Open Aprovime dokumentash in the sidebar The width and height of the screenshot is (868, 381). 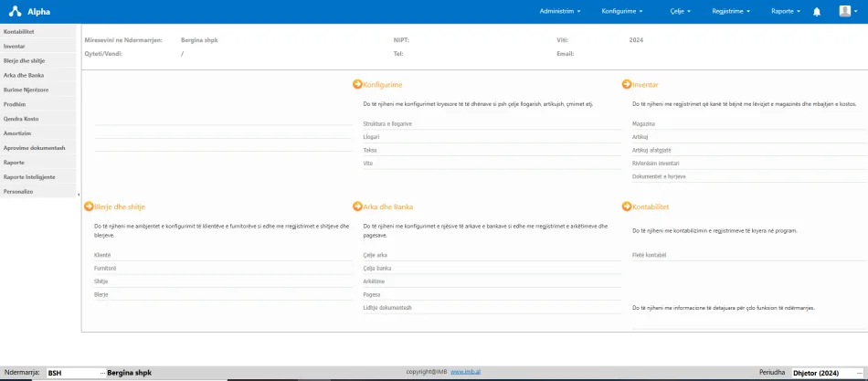38,148
